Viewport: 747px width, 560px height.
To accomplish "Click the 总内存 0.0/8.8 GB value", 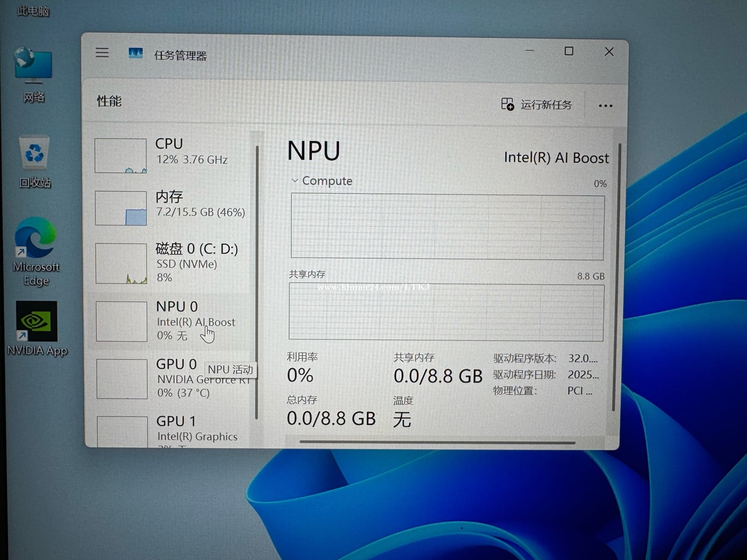I will click(x=331, y=419).
